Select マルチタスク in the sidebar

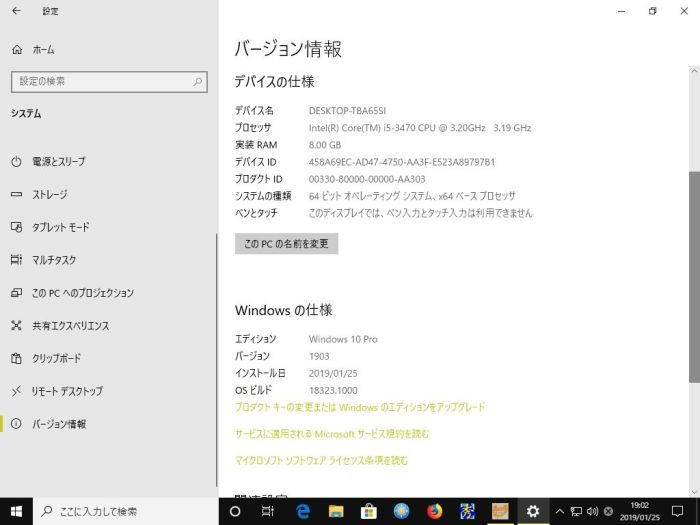[x=55, y=260]
